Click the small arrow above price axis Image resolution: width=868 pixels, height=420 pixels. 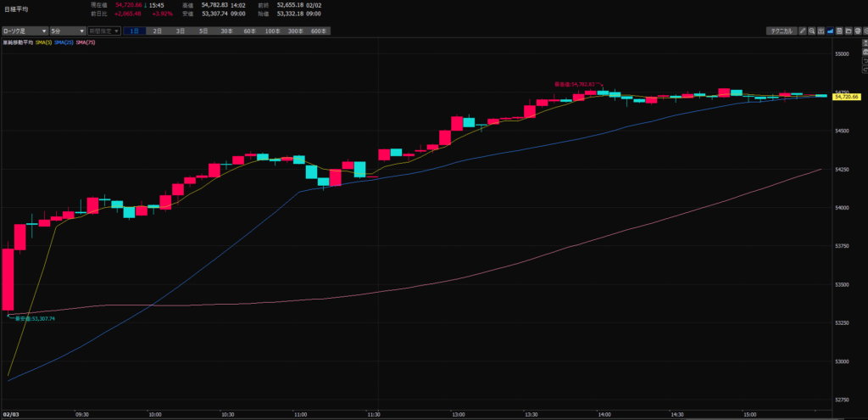pyautogui.click(x=862, y=41)
